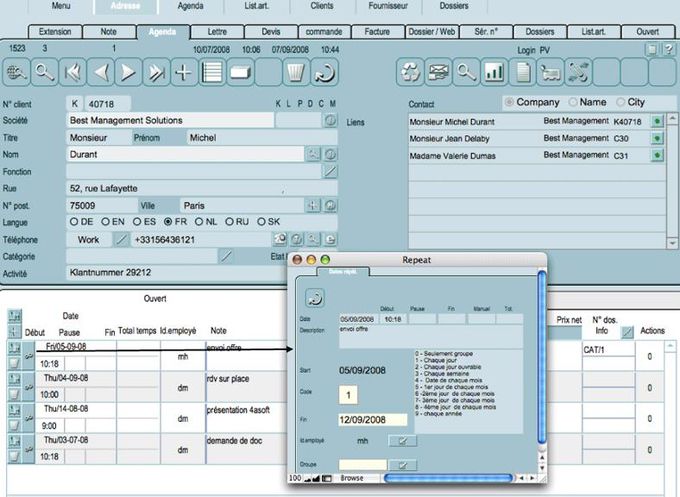Open the help question mark icon
This screenshot has height=497, width=680.
click(668, 49)
